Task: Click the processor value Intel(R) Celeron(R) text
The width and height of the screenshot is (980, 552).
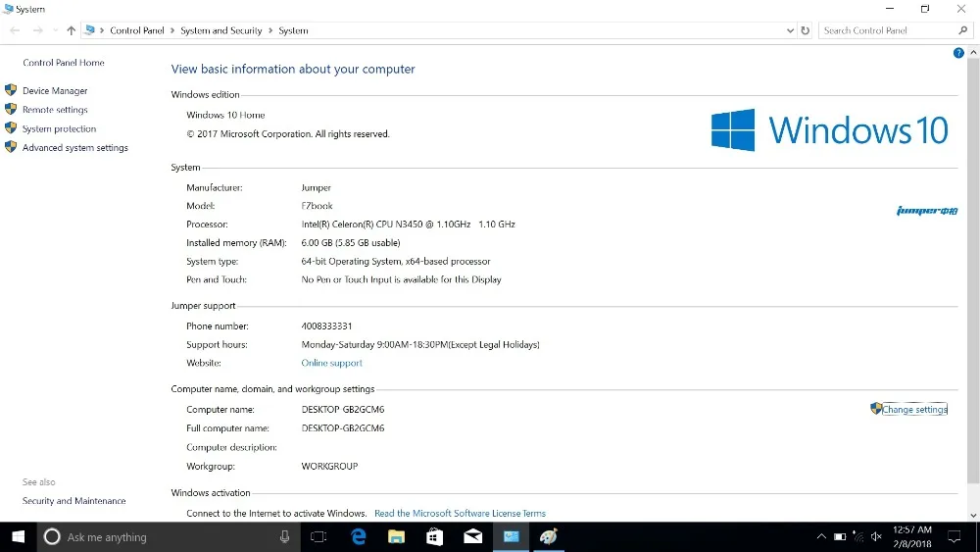Action: 408,224
